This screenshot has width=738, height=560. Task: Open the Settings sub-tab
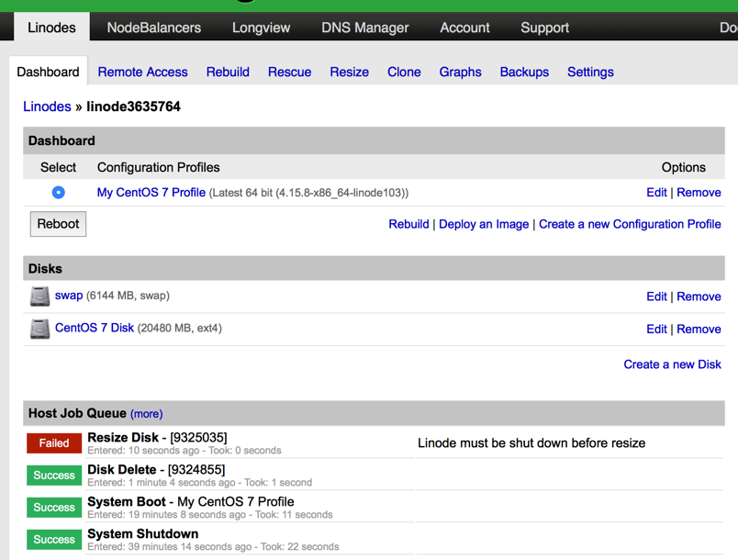pyautogui.click(x=591, y=72)
